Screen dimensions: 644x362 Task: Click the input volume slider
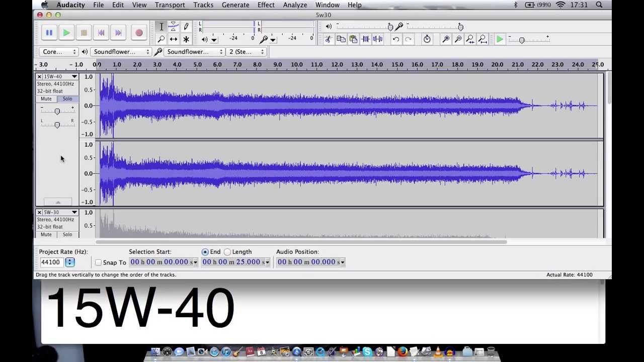[434, 27]
